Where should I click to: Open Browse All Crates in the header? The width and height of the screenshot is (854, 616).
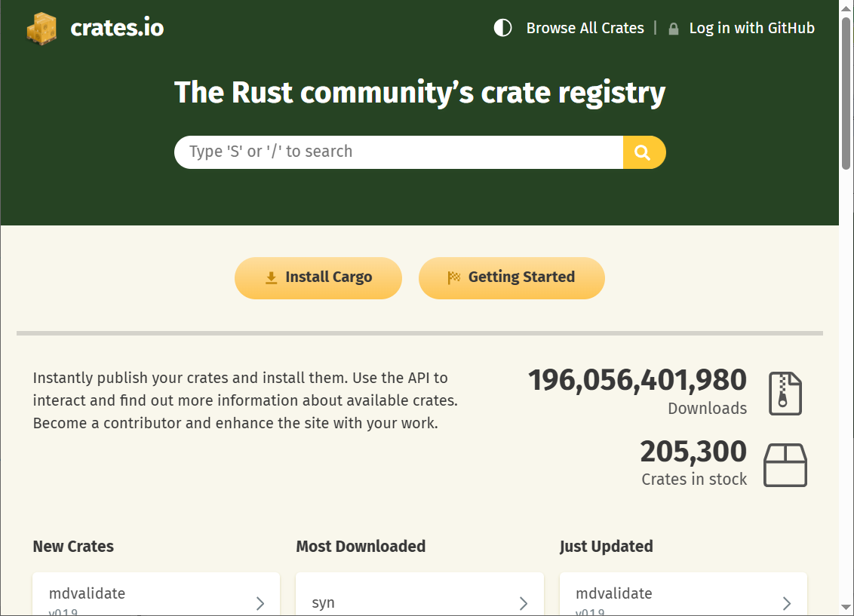tap(585, 29)
